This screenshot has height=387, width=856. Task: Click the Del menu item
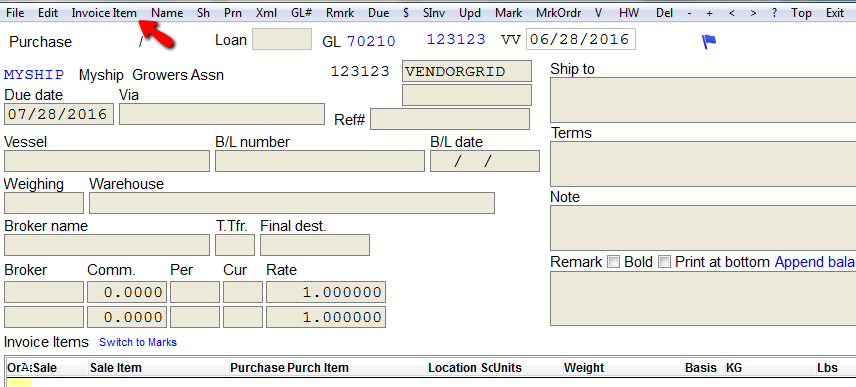tap(664, 13)
